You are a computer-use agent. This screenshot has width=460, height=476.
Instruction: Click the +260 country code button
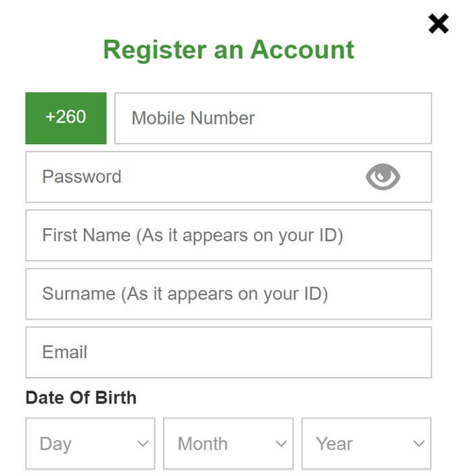coord(66,118)
